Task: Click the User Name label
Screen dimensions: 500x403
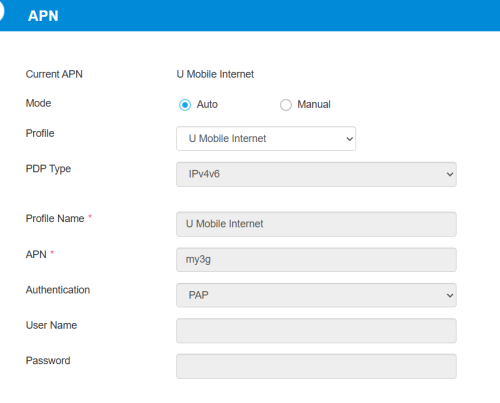Action: [51, 325]
